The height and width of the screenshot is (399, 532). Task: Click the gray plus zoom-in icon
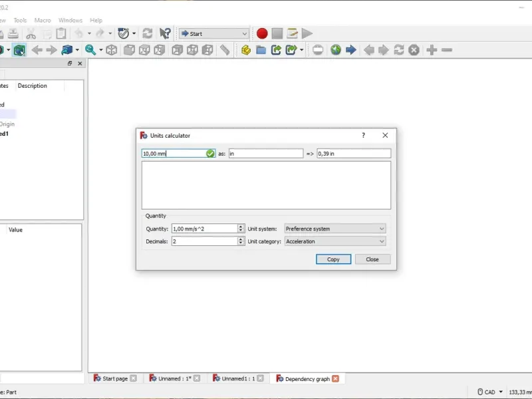point(432,51)
